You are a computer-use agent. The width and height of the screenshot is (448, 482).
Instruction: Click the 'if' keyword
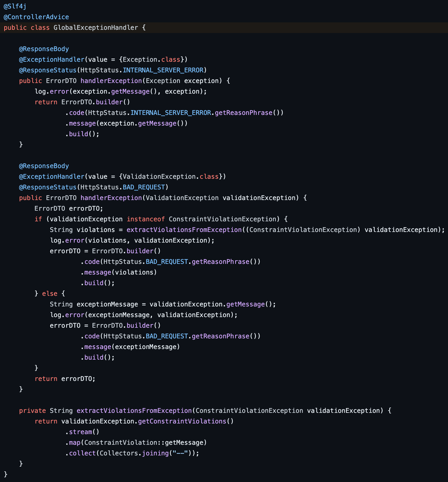point(38,219)
